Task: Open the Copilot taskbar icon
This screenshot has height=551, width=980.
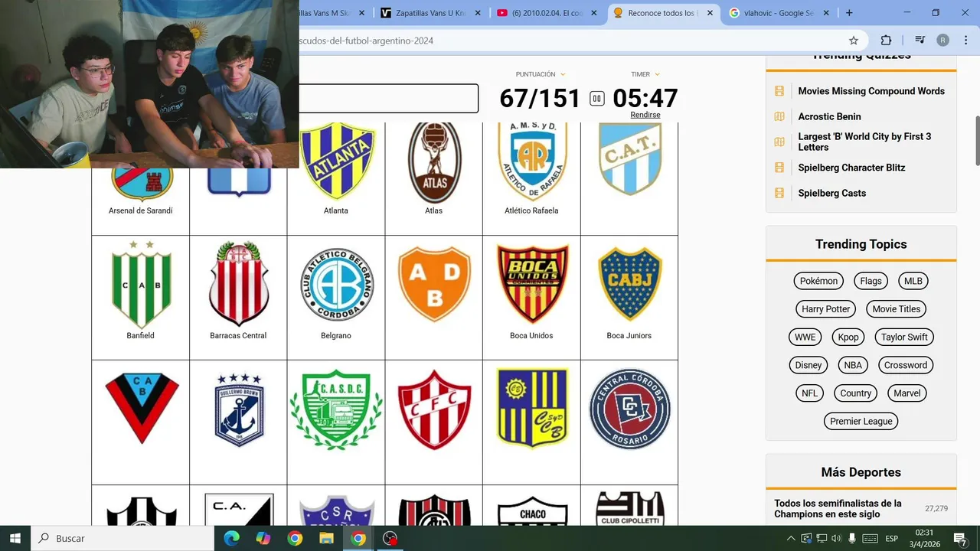Action: 263,538
